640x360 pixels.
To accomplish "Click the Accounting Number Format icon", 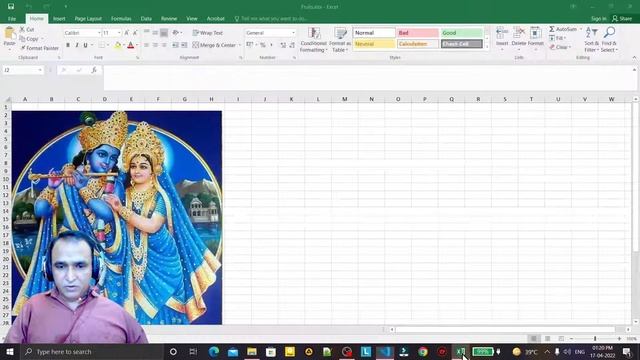I will click(x=250, y=44).
